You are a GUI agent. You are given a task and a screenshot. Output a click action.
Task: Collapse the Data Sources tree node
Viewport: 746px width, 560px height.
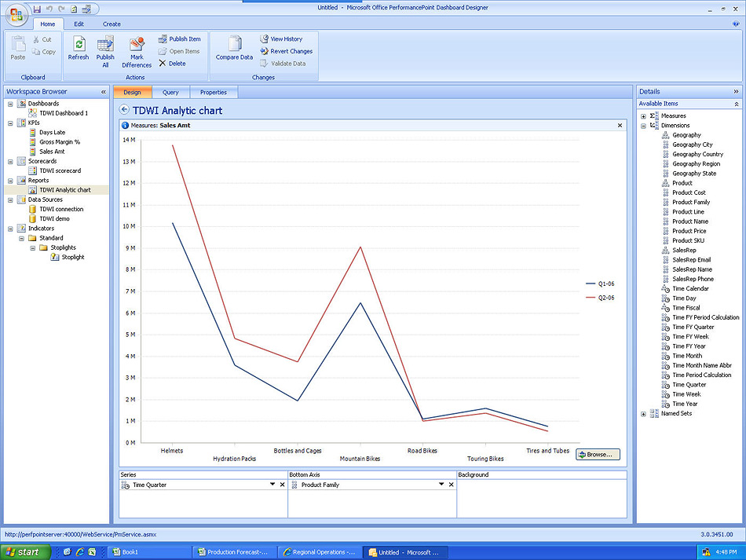coord(10,199)
